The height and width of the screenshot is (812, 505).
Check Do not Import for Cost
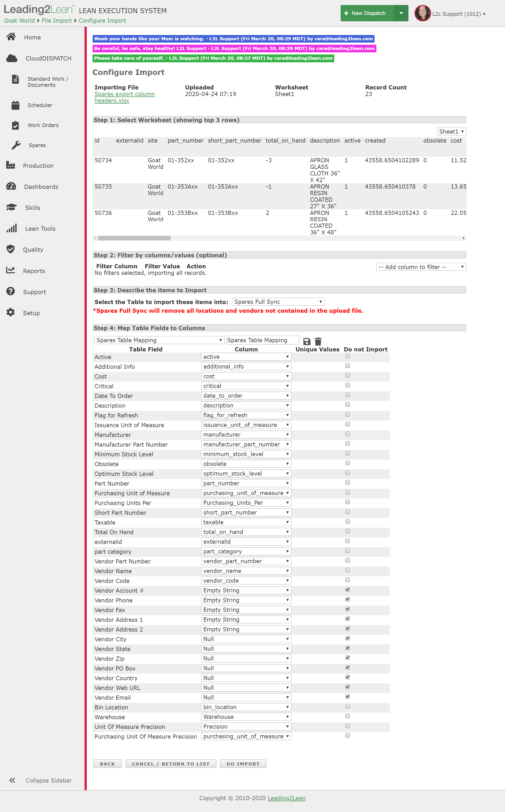tap(348, 375)
